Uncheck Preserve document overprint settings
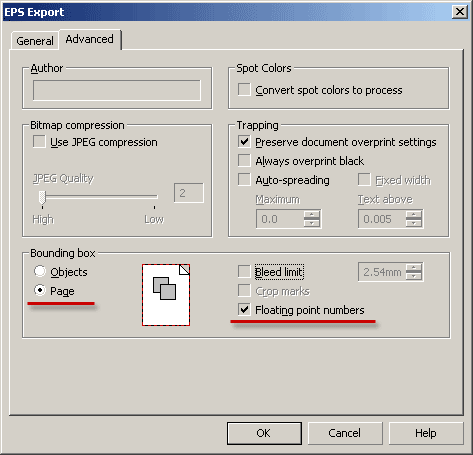The height and width of the screenshot is (455, 473). pyautogui.click(x=244, y=142)
